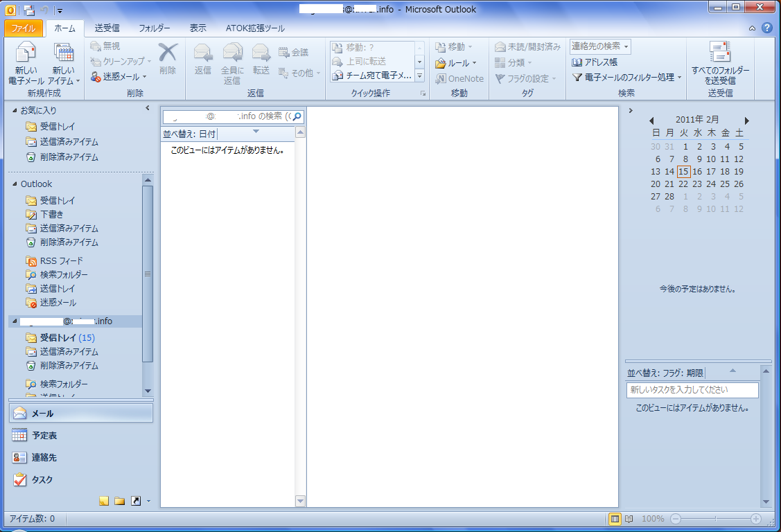The height and width of the screenshot is (532, 781).
Task: Open the 送受信 ribbon tab
Action: click(x=107, y=28)
